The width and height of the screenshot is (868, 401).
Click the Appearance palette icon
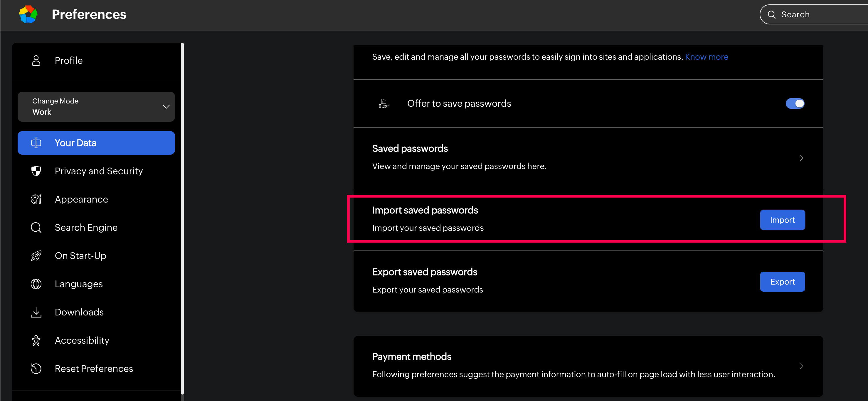pos(36,199)
